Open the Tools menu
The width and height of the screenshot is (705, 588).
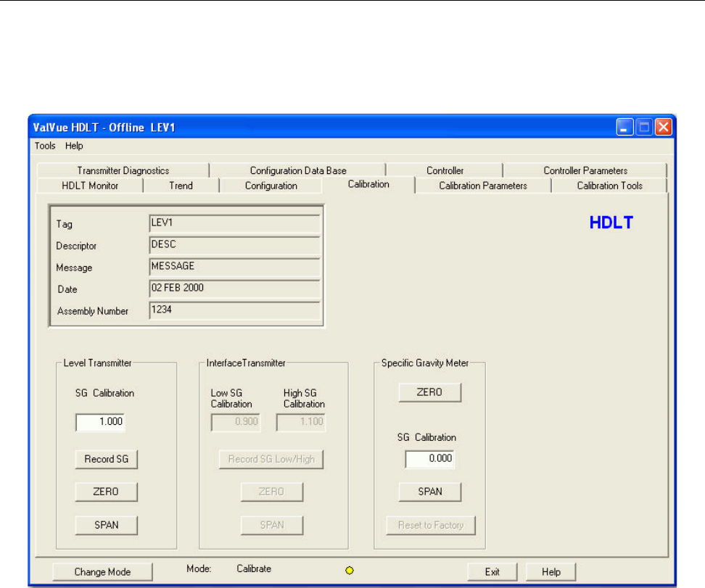[45, 146]
